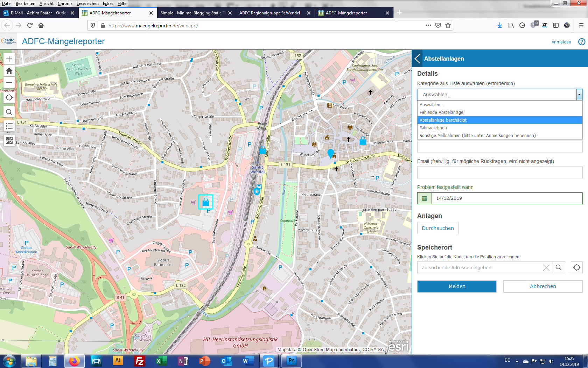This screenshot has width=588, height=368.
Task: Click the ADFC-Mängelreporter title
Action: pyautogui.click(x=63, y=41)
